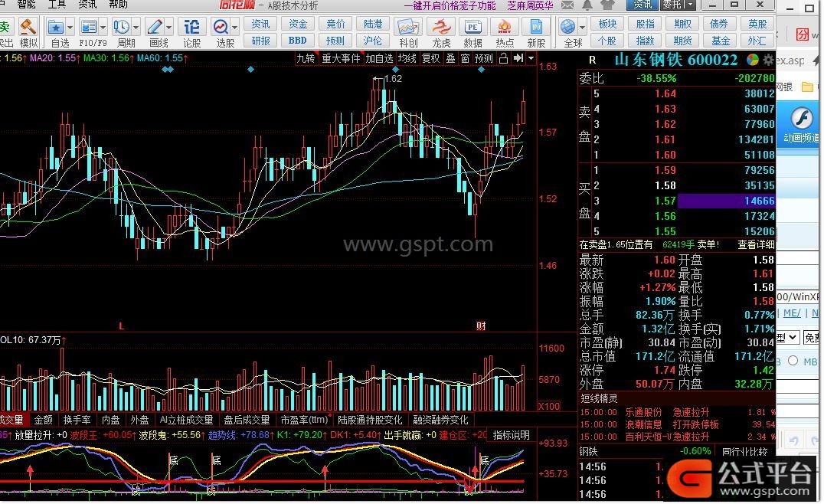The image size is (824, 504).
Task: Click the jump-to-end arrow icon on chart toolbar
Action: coord(518,58)
